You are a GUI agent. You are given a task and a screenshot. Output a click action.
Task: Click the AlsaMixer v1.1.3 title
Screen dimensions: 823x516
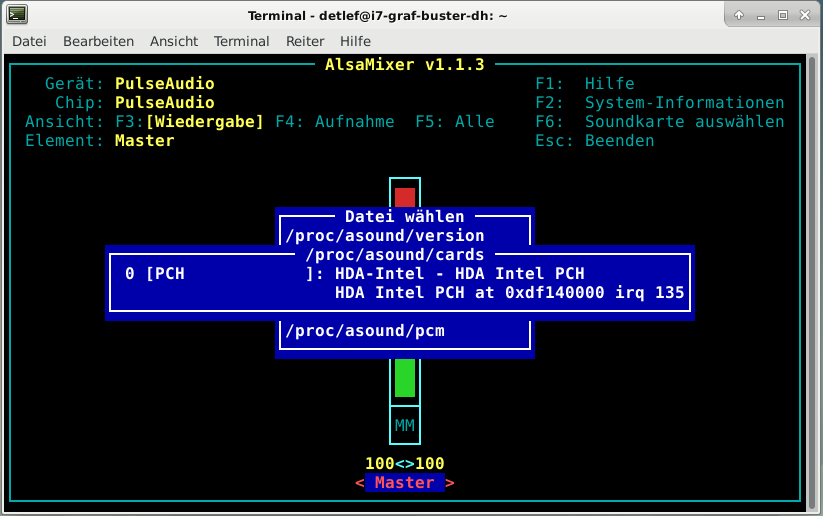(405, 65)
